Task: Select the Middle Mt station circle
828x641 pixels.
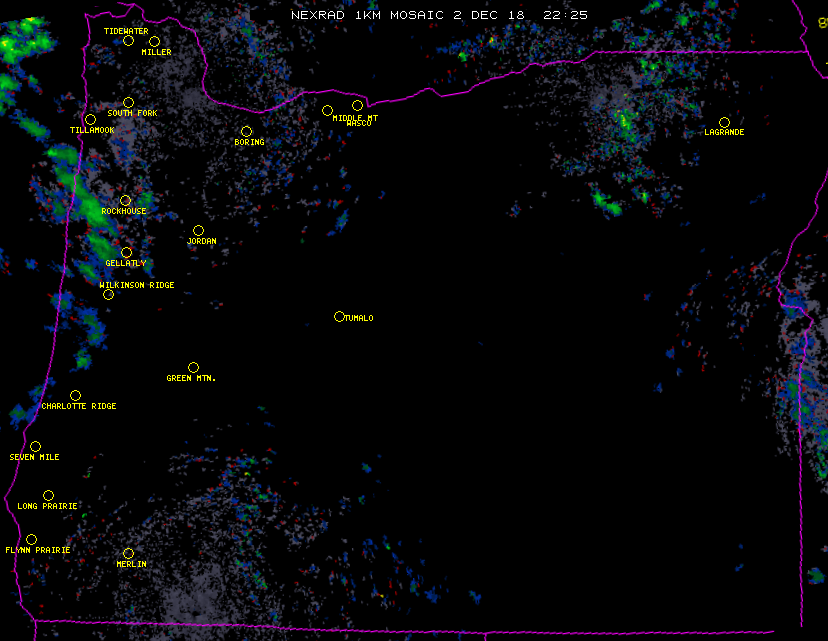Action: 327,110
